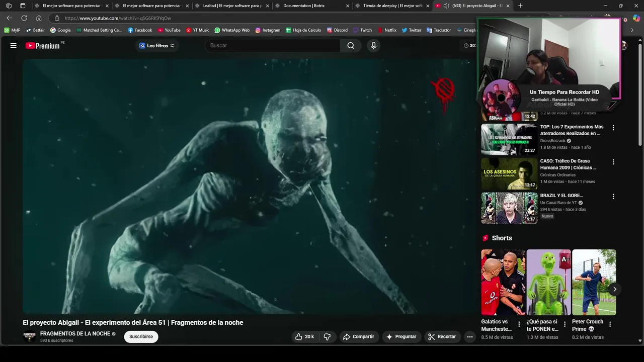Click the Compartir share button

tap(358, 337)
